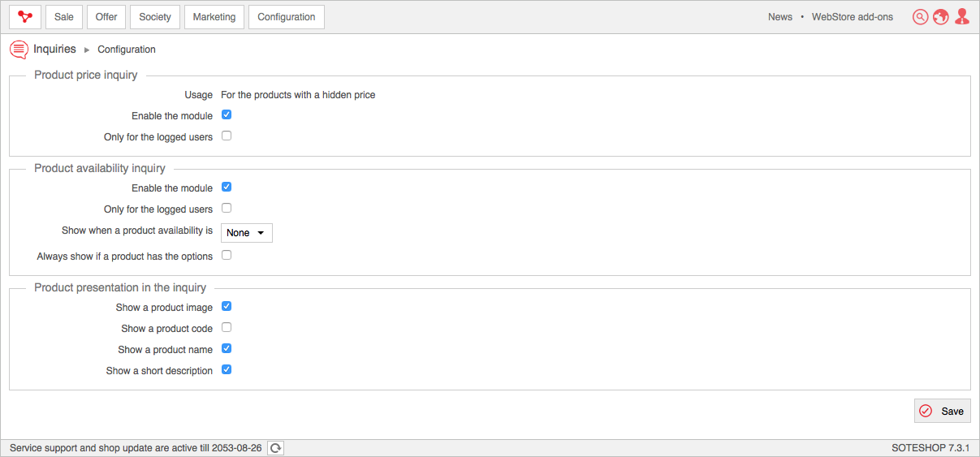Image resolution: width=980 pixels, height=457 pixels.
Task: Click the breadcrumb arrow after Inquiries
Action: [x=87, y=50]
